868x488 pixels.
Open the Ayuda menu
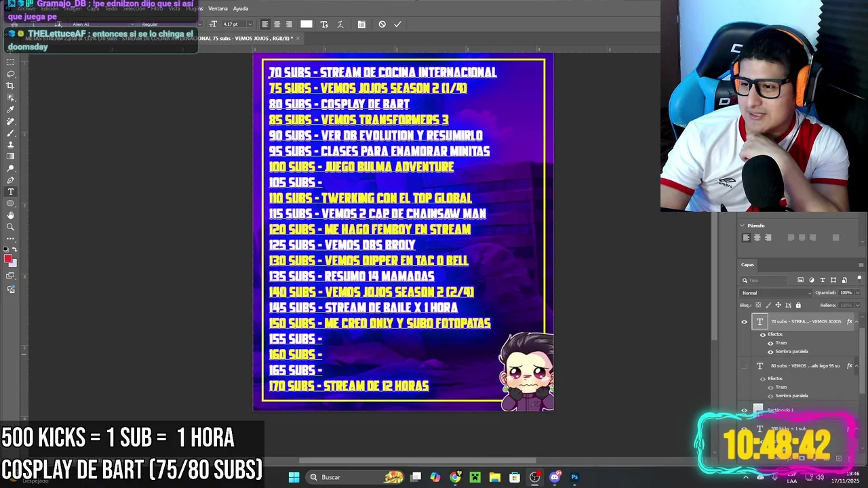(241, 9)
